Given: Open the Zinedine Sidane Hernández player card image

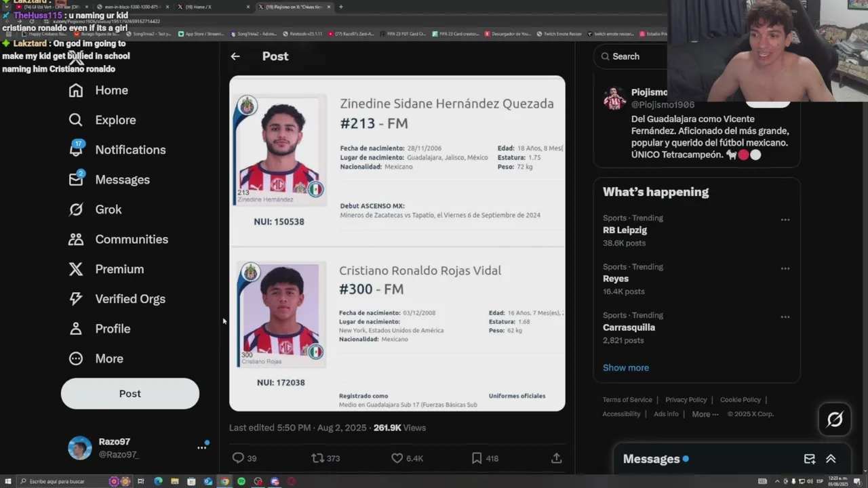Looking at the screenshot, I should (280, 150).
